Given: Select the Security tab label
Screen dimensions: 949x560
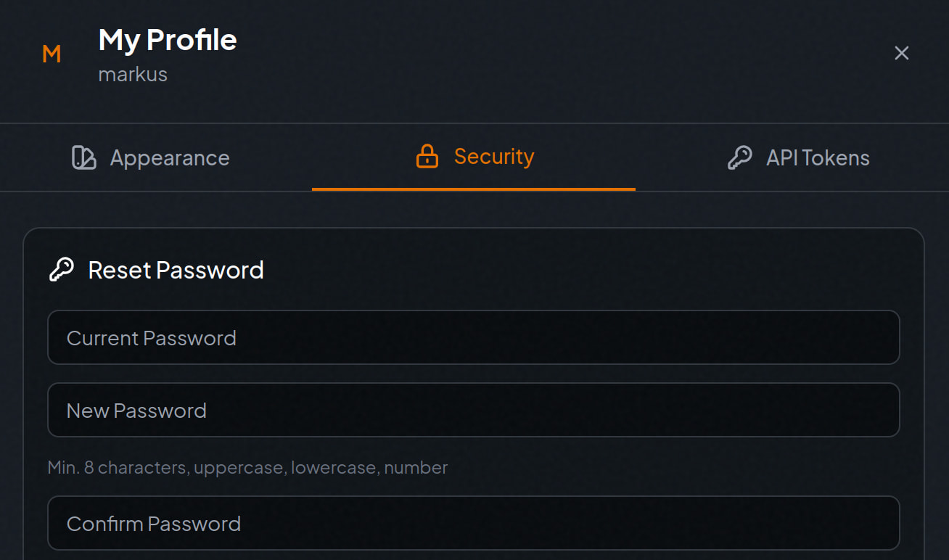Looking at the screenshot, I should (493, 157).
